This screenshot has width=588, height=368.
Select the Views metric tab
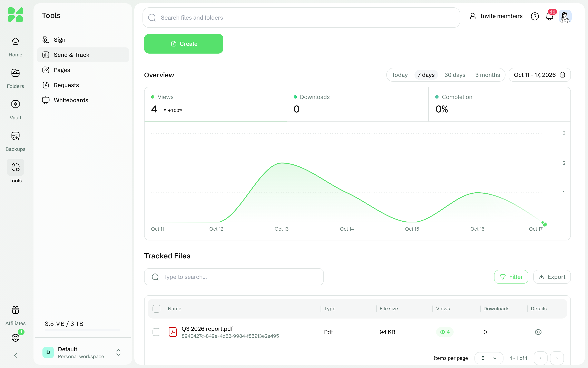click(x=216, y=104)
